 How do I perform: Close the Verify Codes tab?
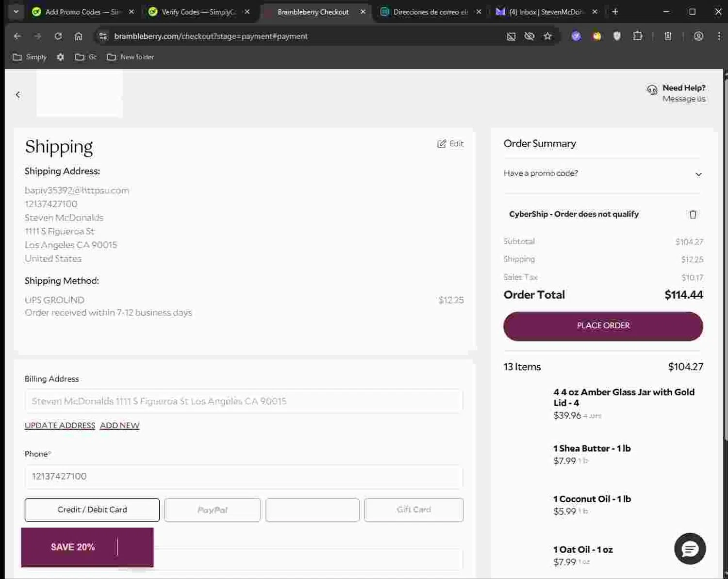(x=247, y=12)
